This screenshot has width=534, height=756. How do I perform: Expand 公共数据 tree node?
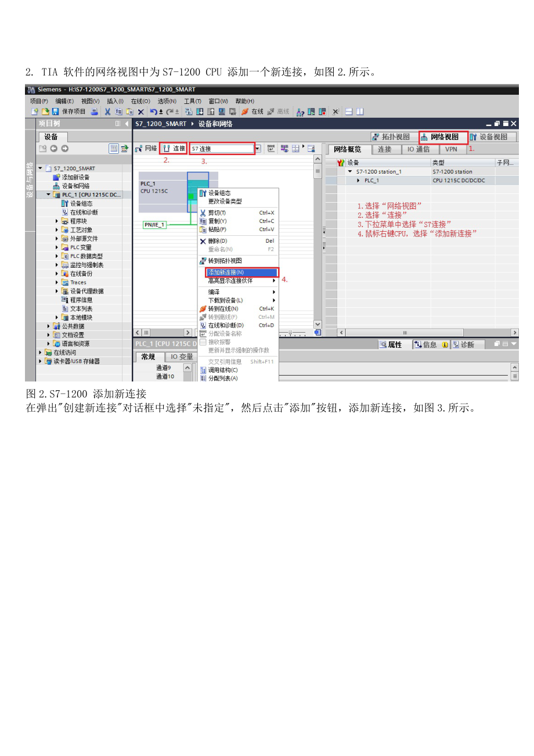point(49,326)
